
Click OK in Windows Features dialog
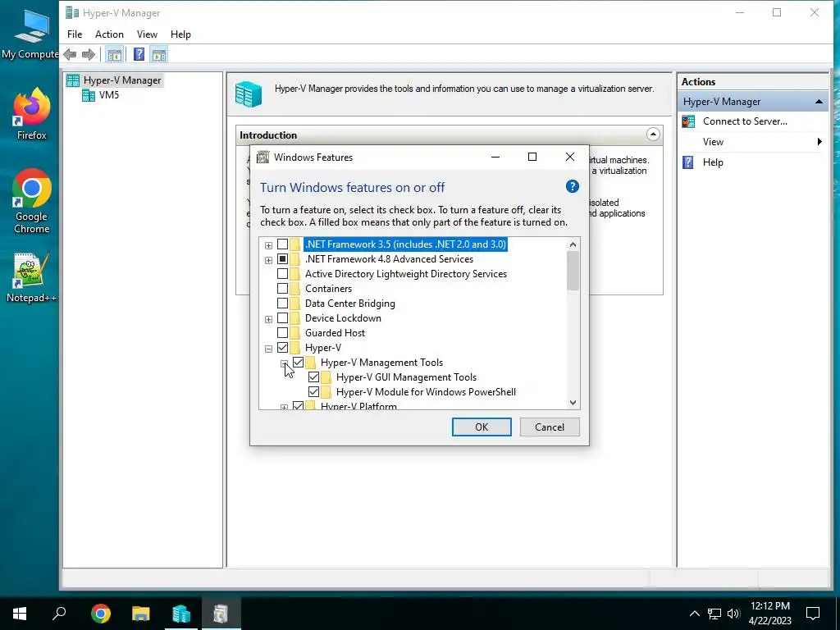tap(482, 427)
